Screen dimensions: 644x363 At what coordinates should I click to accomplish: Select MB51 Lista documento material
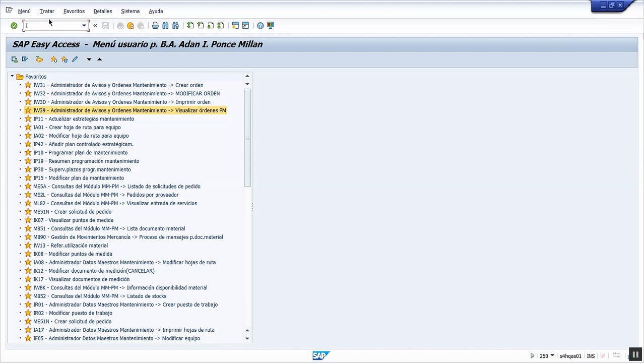[109, 229]
